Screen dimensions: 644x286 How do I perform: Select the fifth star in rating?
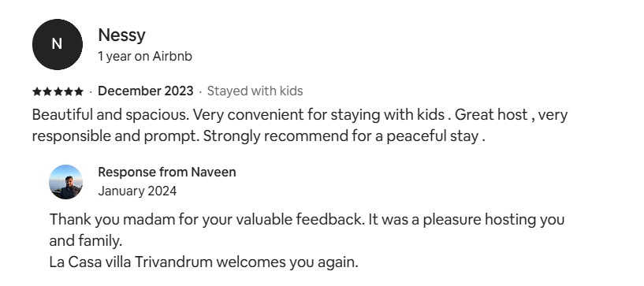click(79, 91)
